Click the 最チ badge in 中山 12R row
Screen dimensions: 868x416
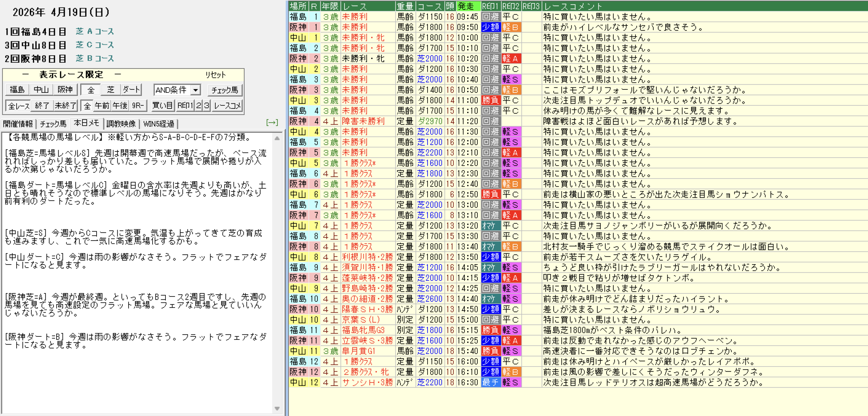pyautogui.click(x=491, y=382)
